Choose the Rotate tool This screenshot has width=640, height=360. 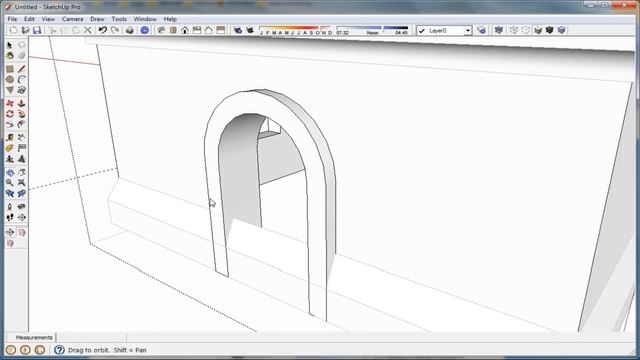click(10, 114)
